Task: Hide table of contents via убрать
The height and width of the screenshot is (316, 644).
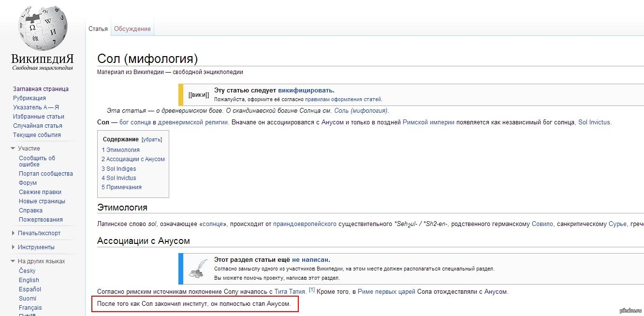Action: [x=152, y=139]
